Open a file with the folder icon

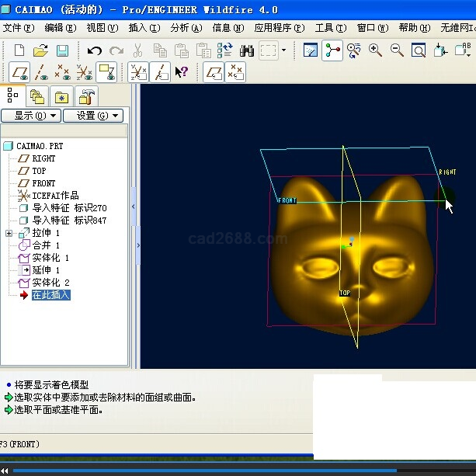click(41, 50)
